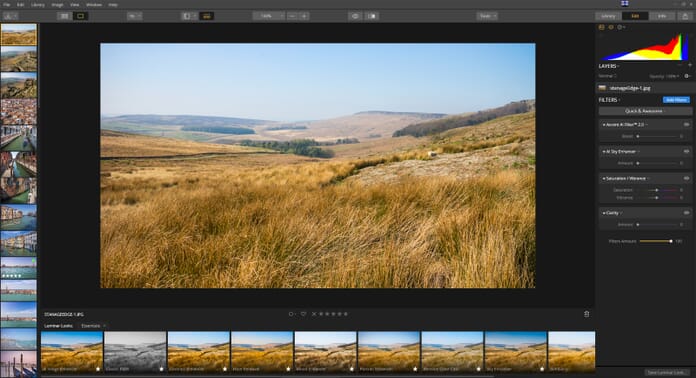The width and height of the screenshot is (696, 378).
Task: Switch to the Info tab
Action: pyautogui.click(x=662, y=16)
